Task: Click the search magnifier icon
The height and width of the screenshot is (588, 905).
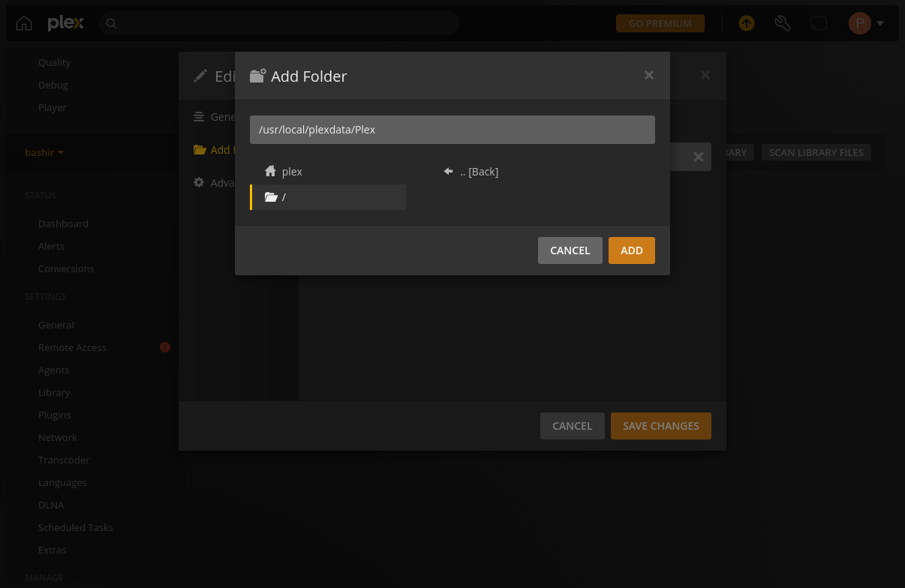Action: 111,23
